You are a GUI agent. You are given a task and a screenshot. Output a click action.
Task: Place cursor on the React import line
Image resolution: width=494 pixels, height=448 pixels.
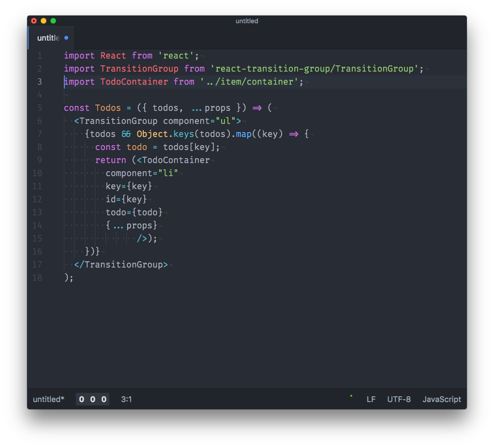pos(131,55)
